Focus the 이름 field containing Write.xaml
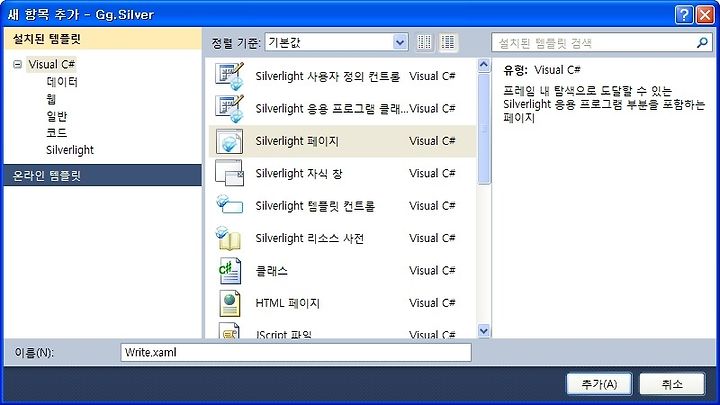 [x=296, y=353]
